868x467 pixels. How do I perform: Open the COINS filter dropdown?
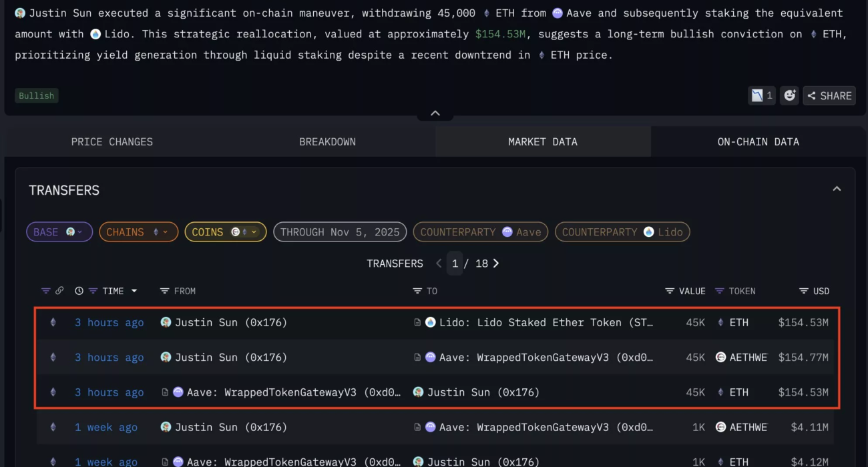pos(225,232)
